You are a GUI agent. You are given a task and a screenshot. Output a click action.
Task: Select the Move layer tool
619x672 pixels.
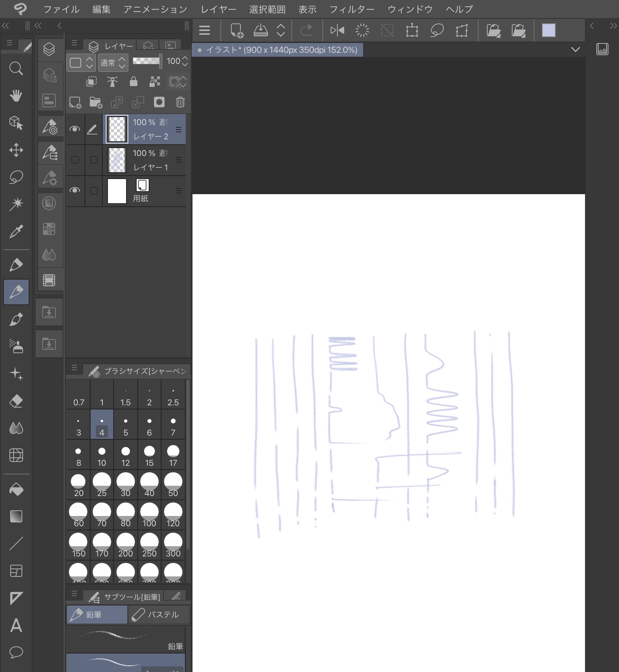pos(16,150)
